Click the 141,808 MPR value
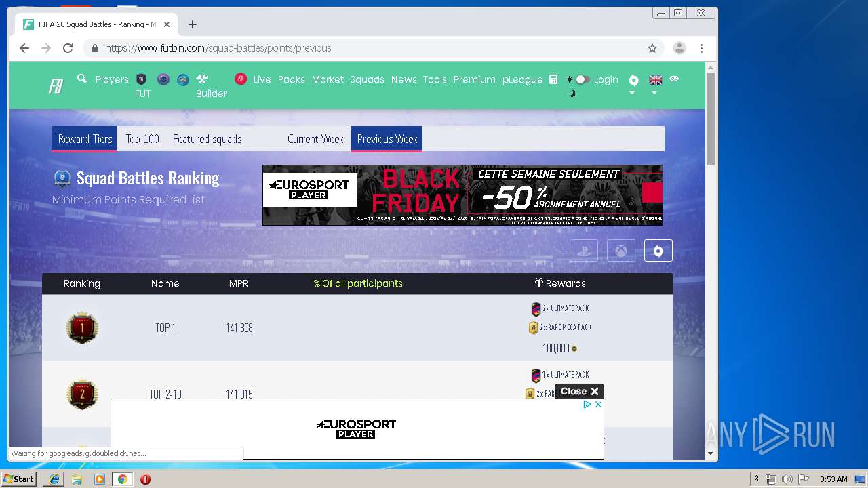868x488 pixels. click(239, 328)
